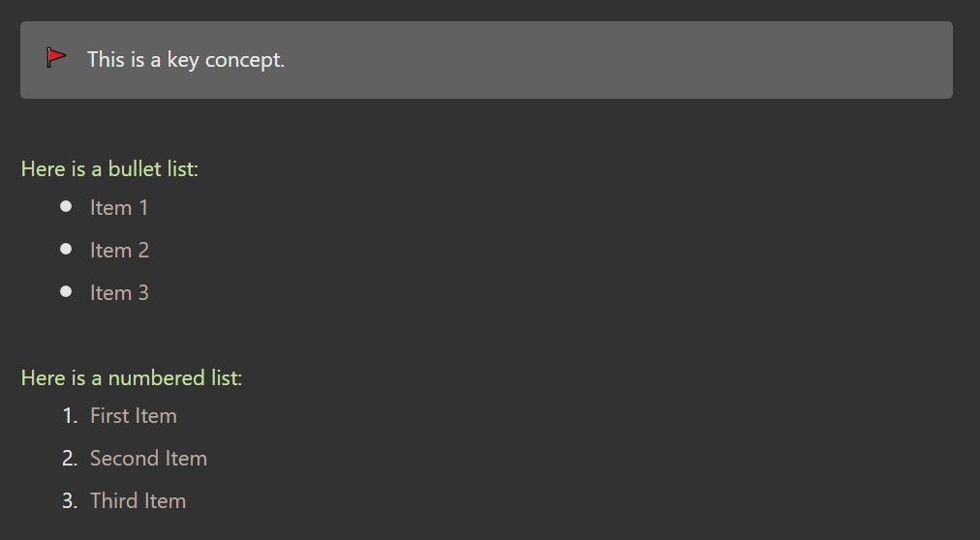Click the number '2.' list marker
Screen dimensions: 980x540
[70, 458]
